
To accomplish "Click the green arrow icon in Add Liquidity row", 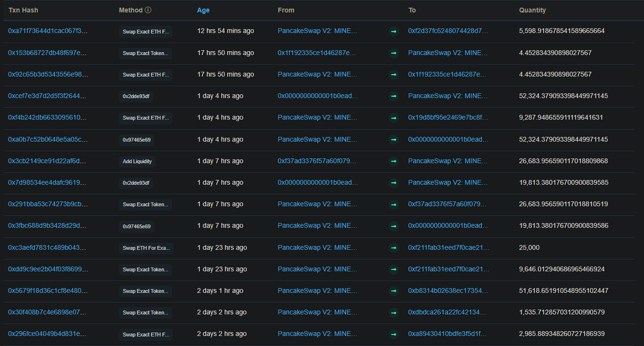I will [393, 161].
